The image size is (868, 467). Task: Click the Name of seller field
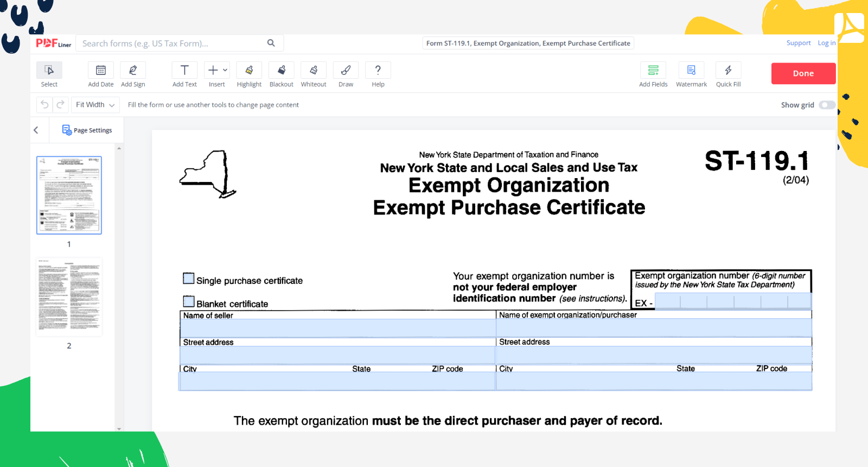tap(337, 328)
